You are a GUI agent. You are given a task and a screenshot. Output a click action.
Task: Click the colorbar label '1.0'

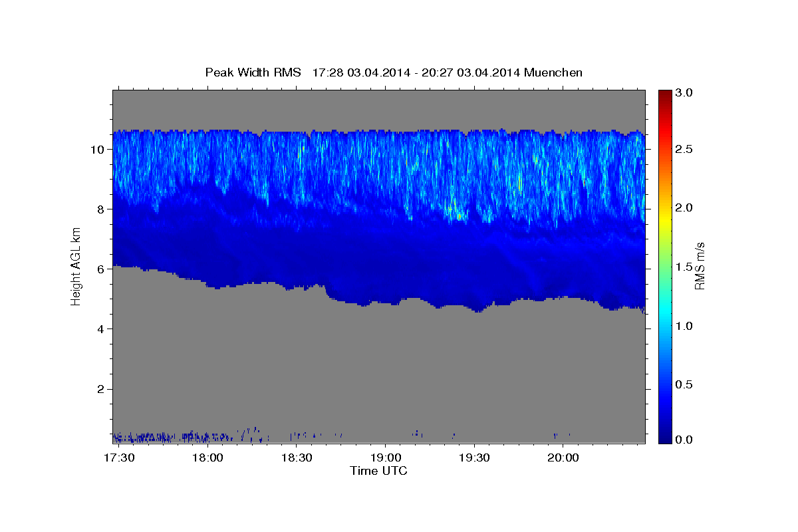pyautogui.click(x=684, y=326)
